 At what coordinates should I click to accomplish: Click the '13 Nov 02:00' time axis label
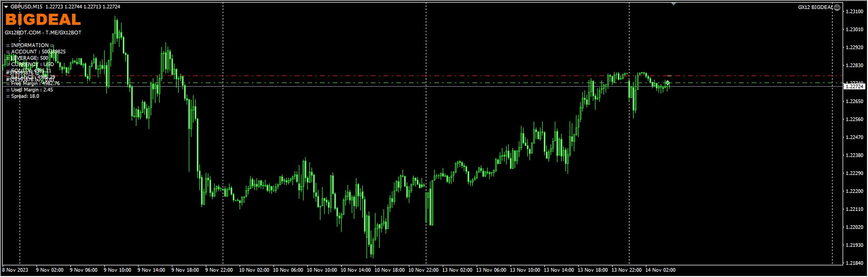click(x=457, y=270)
